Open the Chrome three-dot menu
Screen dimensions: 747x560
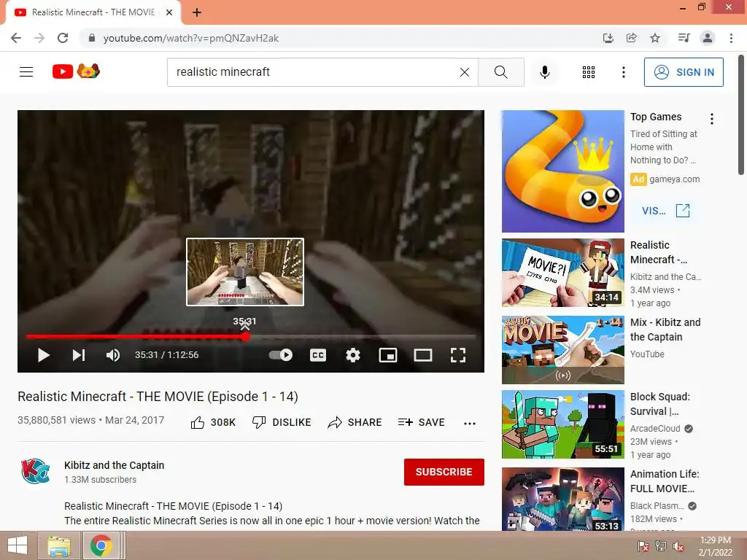(x=731, y=38)
